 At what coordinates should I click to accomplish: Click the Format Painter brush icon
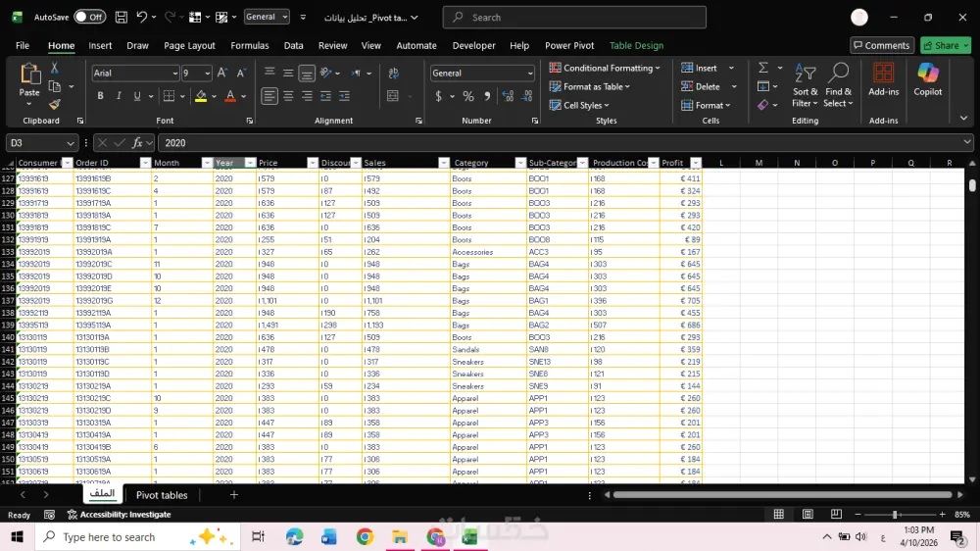point(54,104)
